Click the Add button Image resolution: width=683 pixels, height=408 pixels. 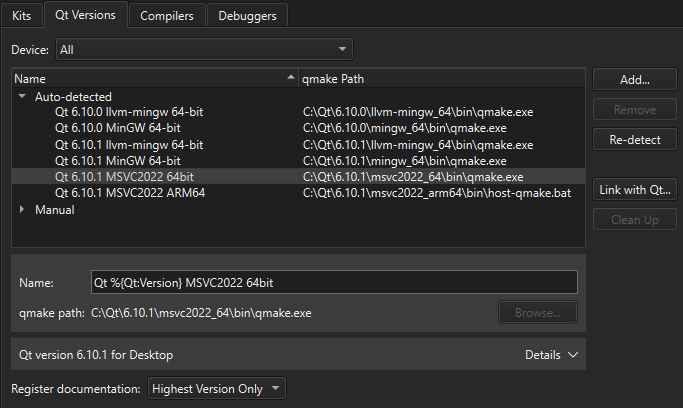pos(634,79)
